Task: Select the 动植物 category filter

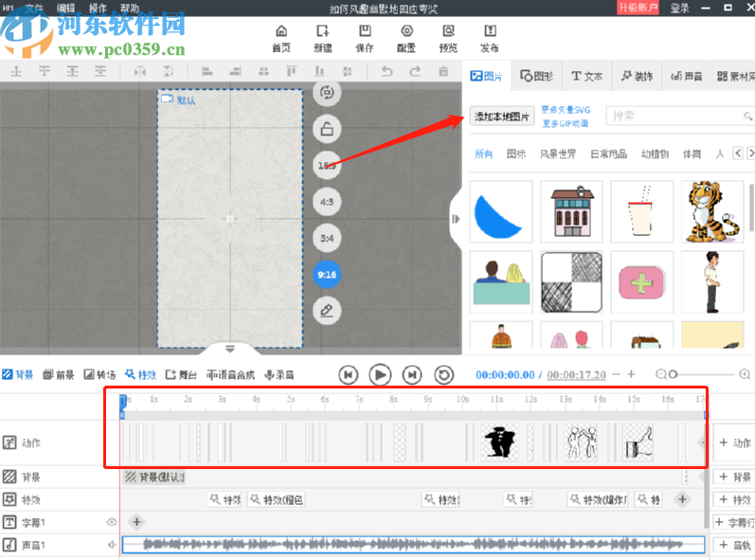Action: coord(655,154)
